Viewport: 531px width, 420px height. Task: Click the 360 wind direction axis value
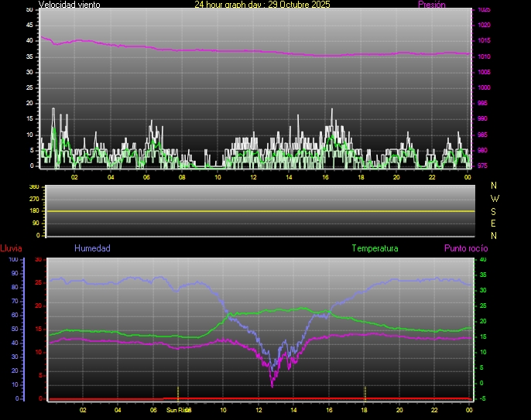tap(33, 187)
